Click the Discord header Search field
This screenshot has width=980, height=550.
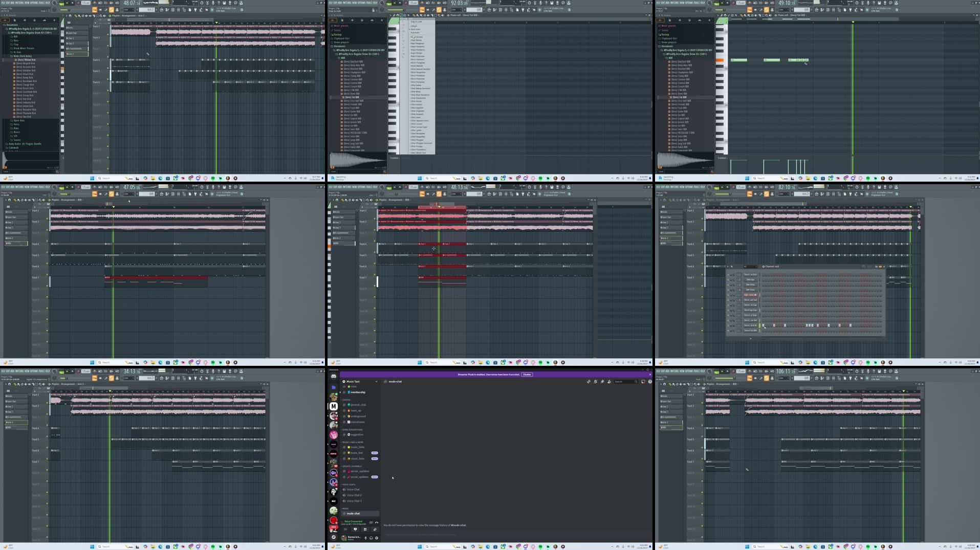coord(627,381)
